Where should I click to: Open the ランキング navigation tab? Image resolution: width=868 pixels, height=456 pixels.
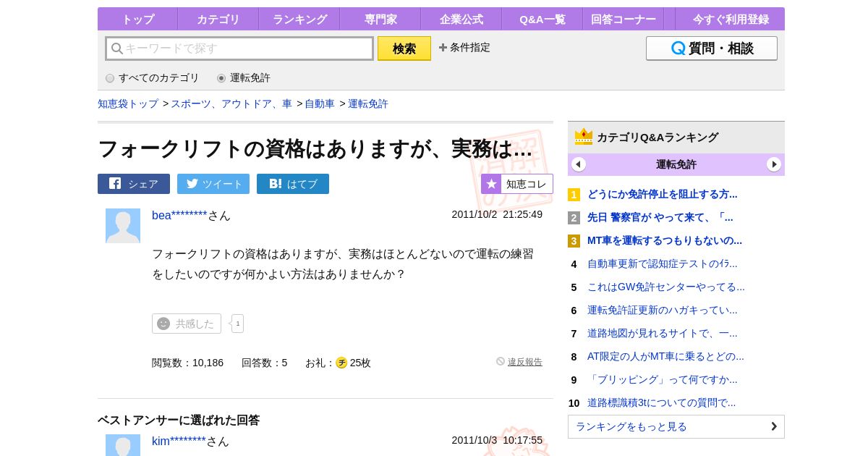coord(299,20)
